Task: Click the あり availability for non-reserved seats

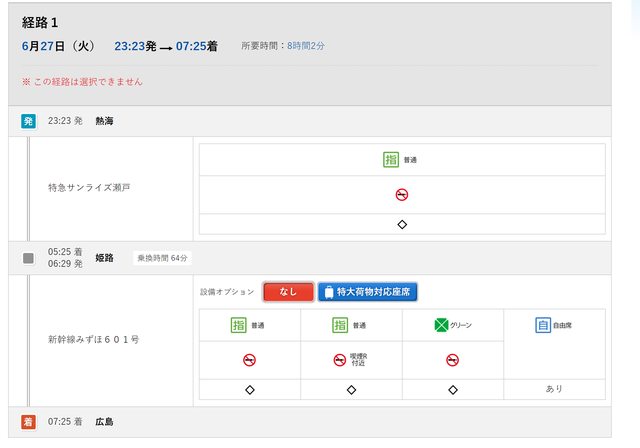Action: point(554,390)
